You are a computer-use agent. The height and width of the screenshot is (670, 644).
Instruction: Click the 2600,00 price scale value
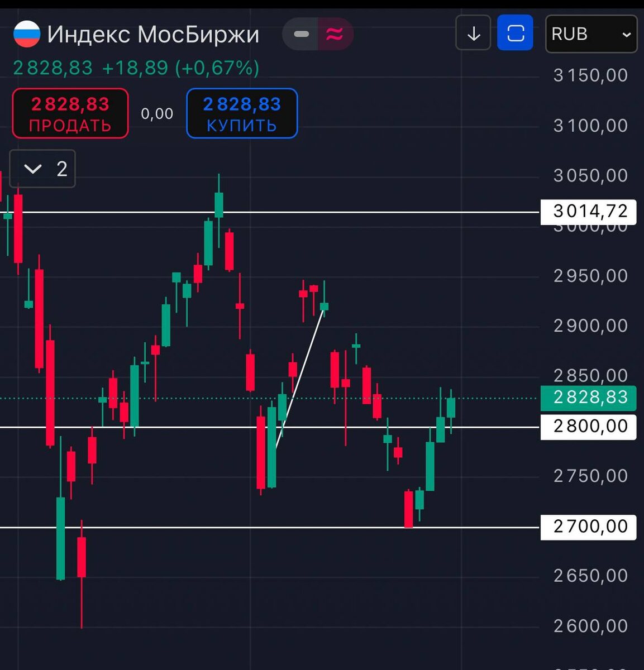(x=591, y=626)
